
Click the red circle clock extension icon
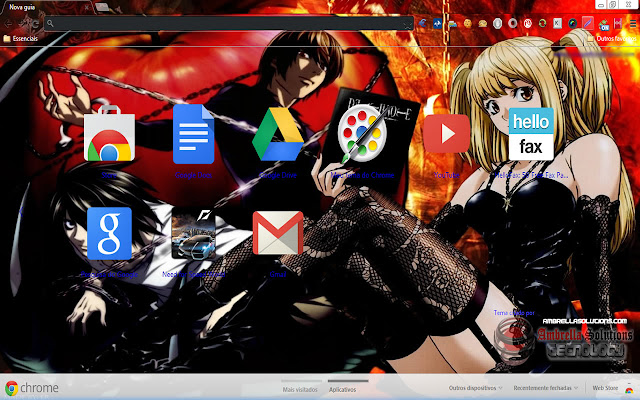click(528, 24)
